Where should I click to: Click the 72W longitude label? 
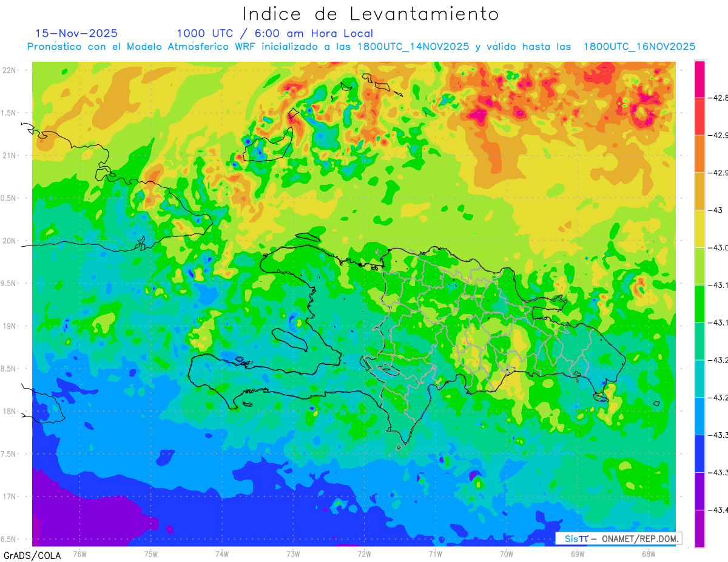(364, 554)
